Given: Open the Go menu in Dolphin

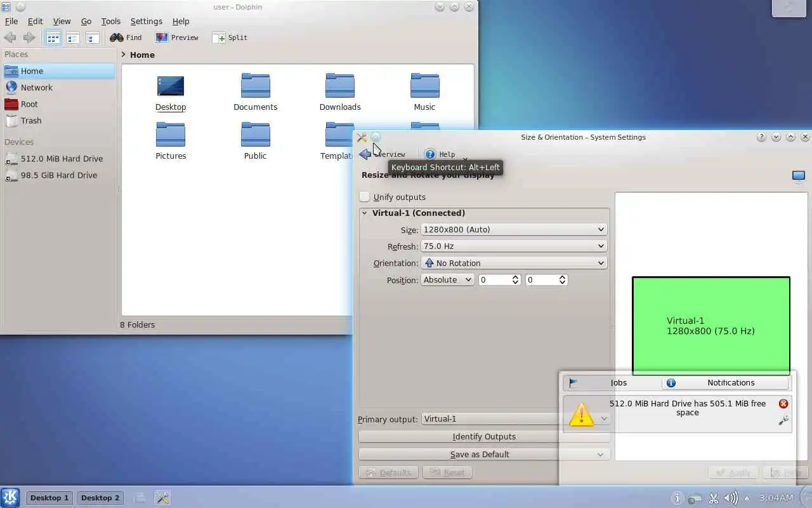Looking at the screenshot, I should pyautogui.click(x=86, y=21).
